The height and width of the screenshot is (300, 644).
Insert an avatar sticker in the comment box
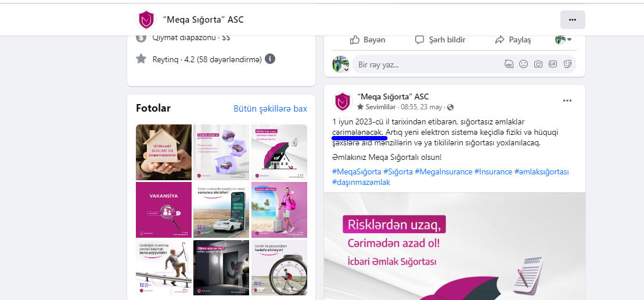pos(509,64)
